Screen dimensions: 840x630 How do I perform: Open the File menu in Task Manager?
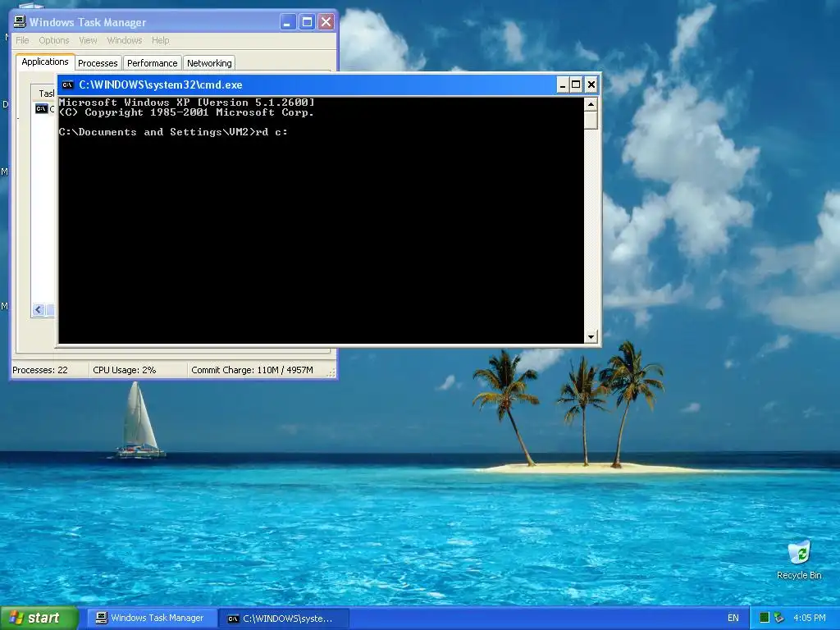(22, 40)
